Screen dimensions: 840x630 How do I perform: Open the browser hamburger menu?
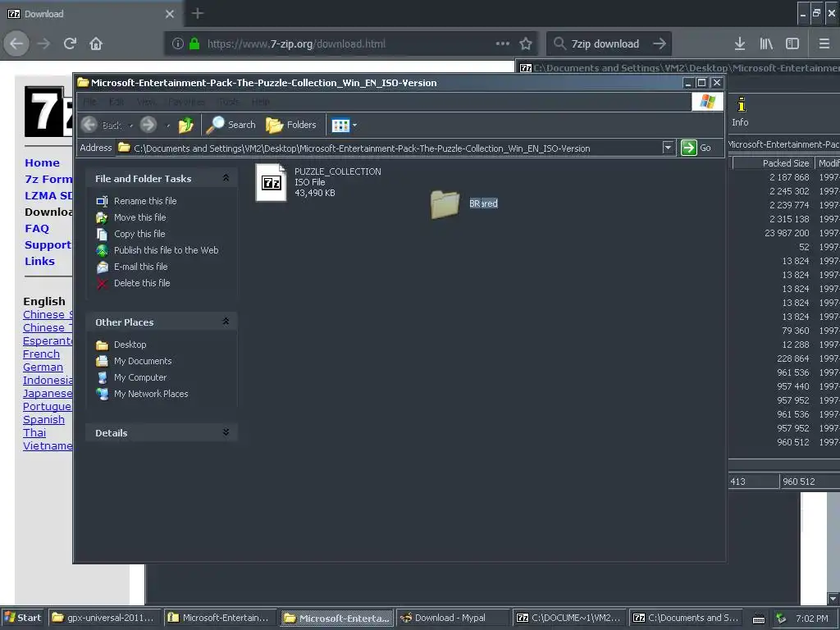coord(824,44)
